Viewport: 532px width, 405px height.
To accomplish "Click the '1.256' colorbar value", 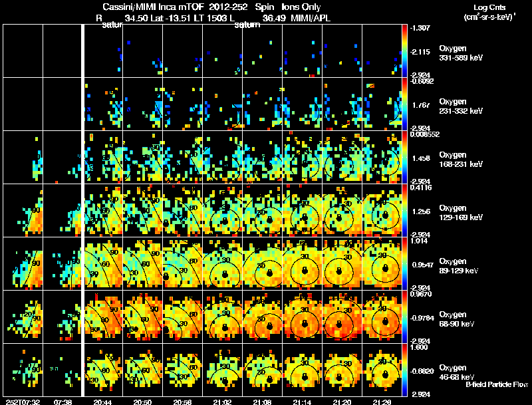I will (421, 211).
